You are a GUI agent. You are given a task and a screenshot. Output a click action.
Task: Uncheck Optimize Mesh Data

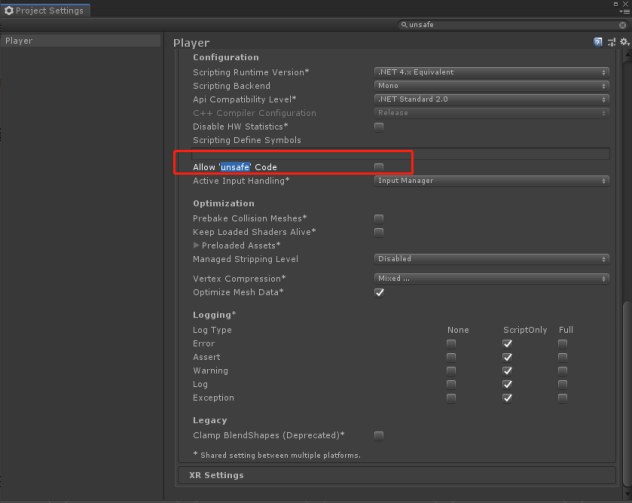click(379, 292)
